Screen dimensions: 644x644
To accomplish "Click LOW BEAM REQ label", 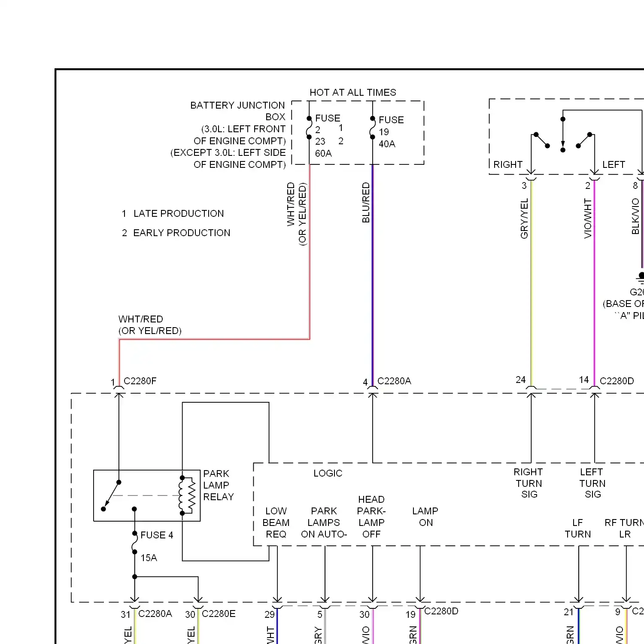I will (276, 522).
